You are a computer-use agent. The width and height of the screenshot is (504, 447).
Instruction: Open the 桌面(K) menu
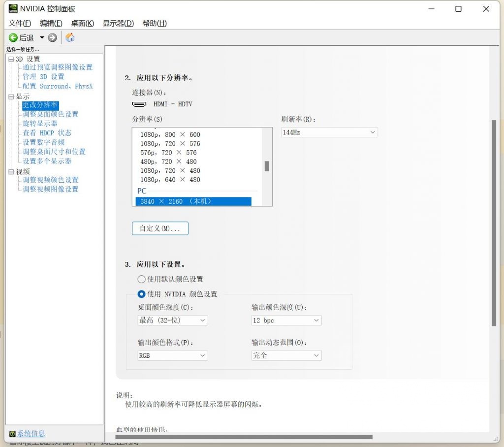[x=82, y=23]
